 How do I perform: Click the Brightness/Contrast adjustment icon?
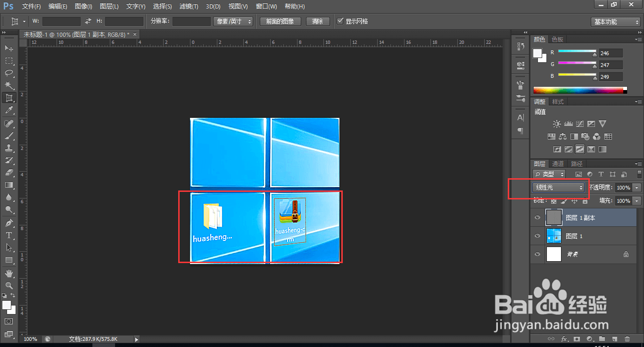coord(557,124)
